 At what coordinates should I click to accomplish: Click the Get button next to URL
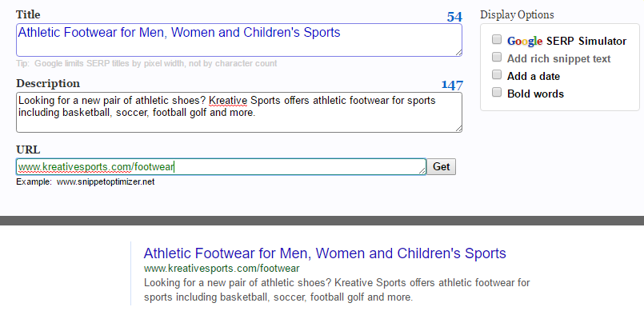441,167
